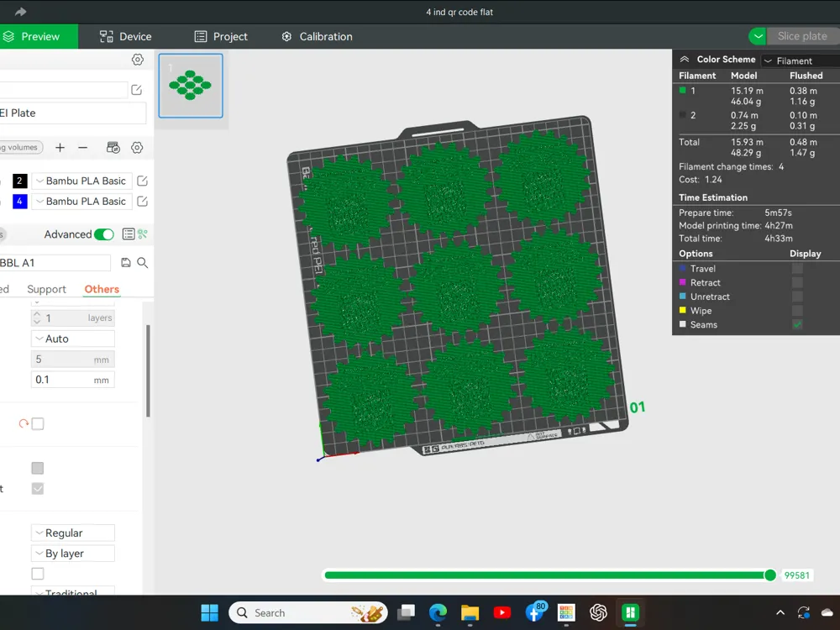The image size is (840, 630).
Task: Click the green G-code progress slider handle
Action: 769,575
